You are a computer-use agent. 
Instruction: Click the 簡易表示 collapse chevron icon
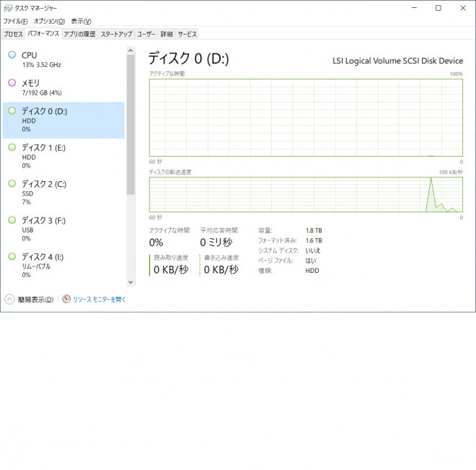point(9,300)
